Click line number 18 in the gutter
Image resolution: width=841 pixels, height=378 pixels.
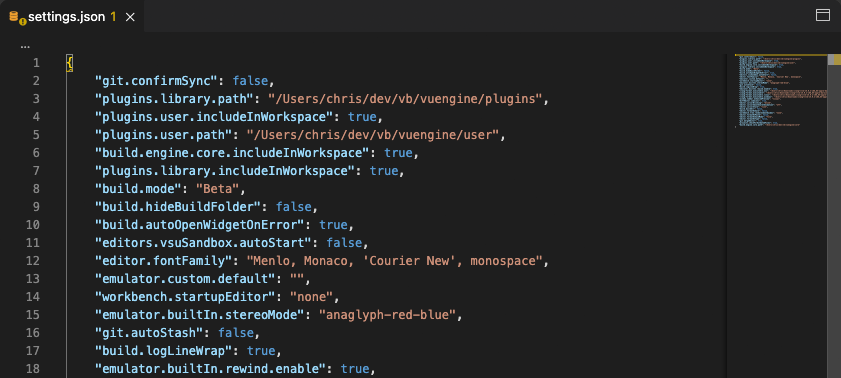(33, 369)
